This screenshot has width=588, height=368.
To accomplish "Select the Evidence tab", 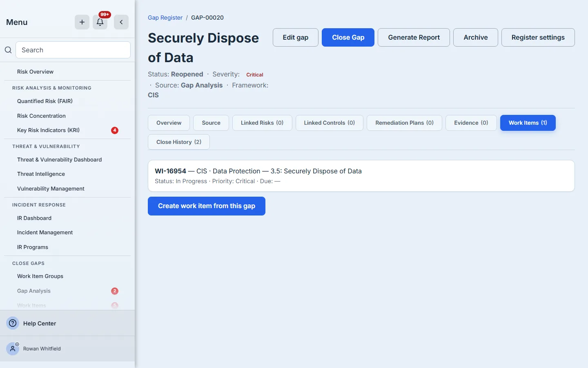I will coord(471,123).
